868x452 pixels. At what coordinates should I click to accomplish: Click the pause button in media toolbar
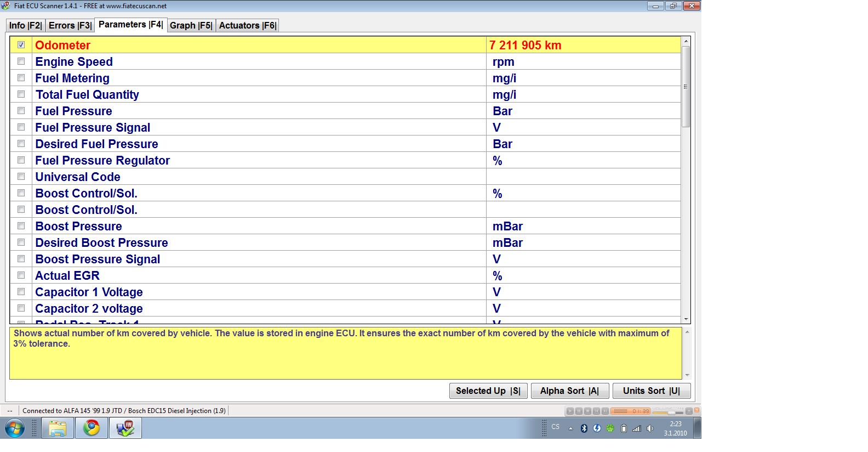coord(579,411)
